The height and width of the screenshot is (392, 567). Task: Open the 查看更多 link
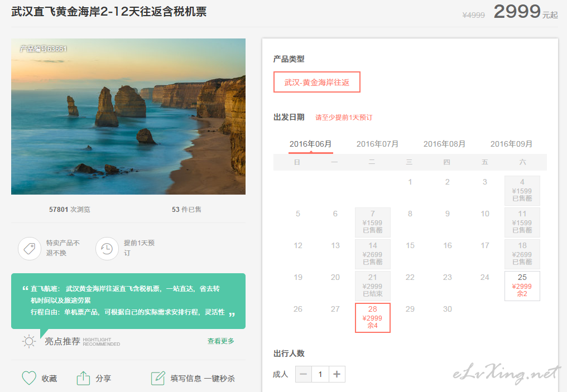(220, 341)
